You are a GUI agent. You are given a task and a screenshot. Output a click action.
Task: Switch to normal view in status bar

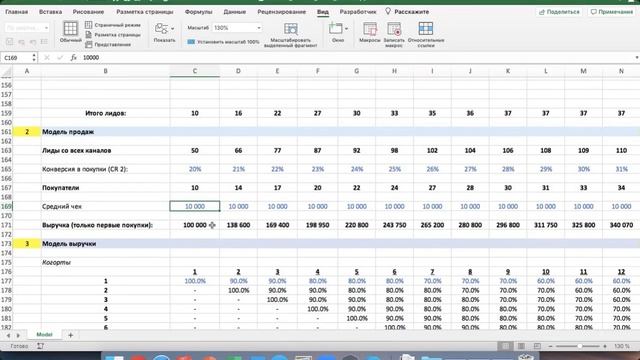pyautogui.click(x=505, y=346)
